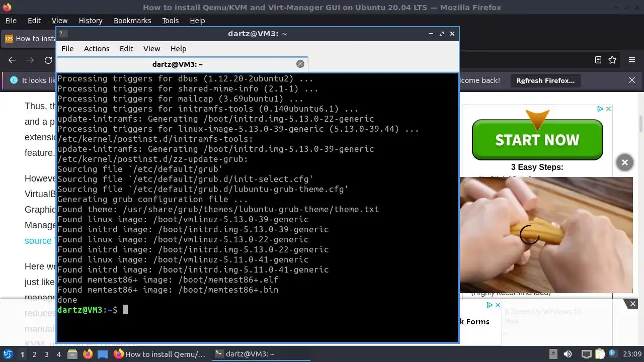Close the floating video with the round X
The height and width of the screenshot is (362, 644).
[x=624, y=162]
